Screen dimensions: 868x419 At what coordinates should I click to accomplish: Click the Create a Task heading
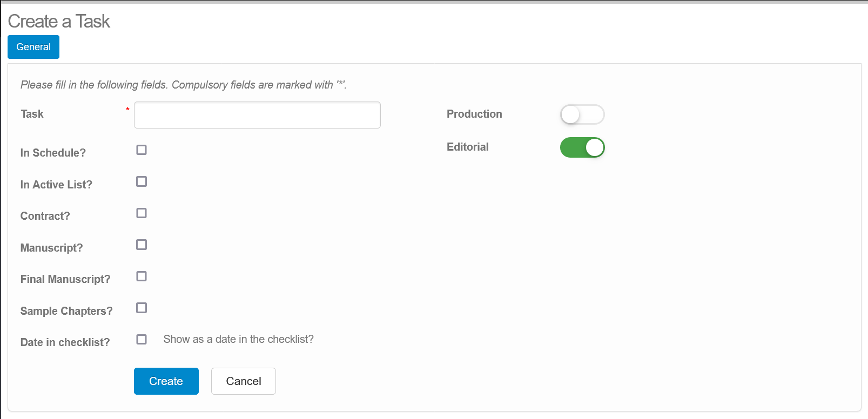pyautogui.click(x=59, y=21)
